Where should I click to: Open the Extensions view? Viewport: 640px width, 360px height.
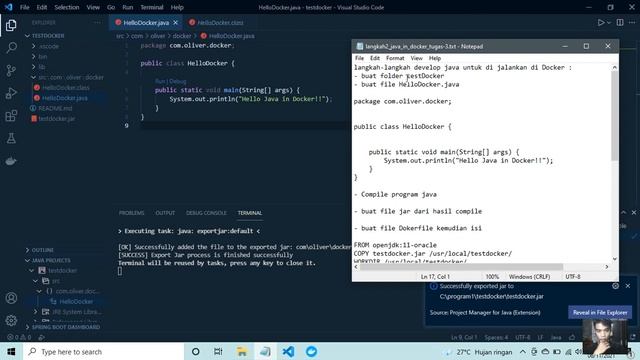(x=11, y=116)
